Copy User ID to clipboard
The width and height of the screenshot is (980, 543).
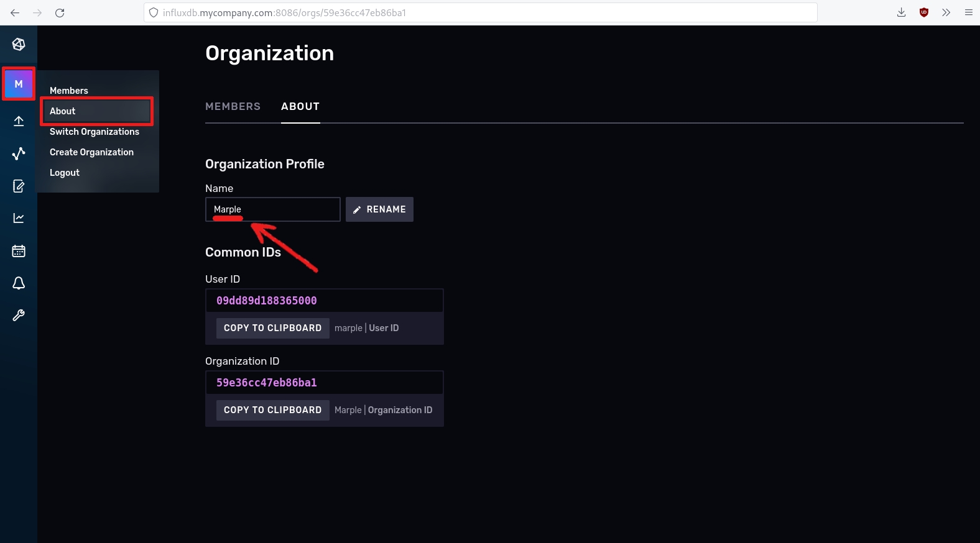272,328
